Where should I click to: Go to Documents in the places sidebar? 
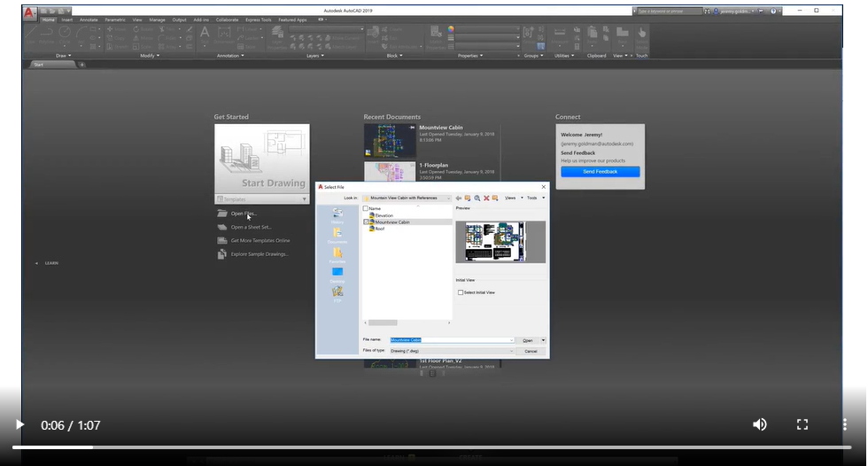tap(337, 235)
